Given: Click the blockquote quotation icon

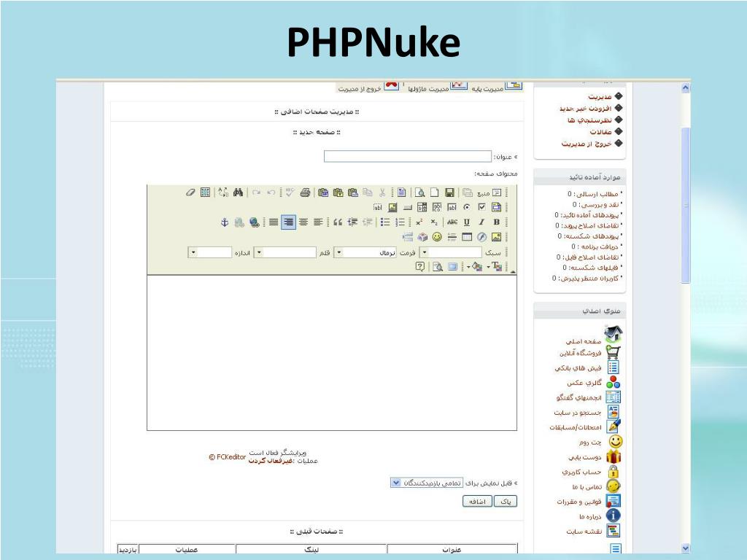Looking at the screenshot, I should click(x=338, y=222).
